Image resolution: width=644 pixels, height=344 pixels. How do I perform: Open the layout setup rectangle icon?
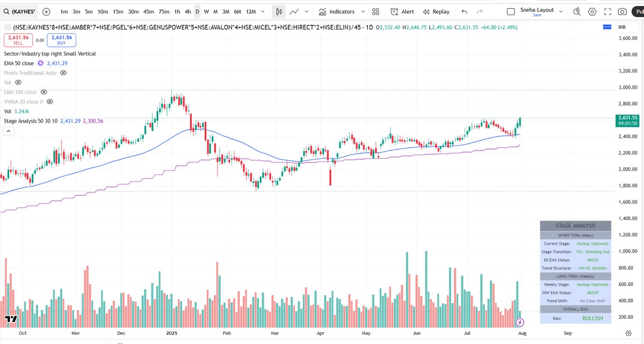(x=510, y=11)
